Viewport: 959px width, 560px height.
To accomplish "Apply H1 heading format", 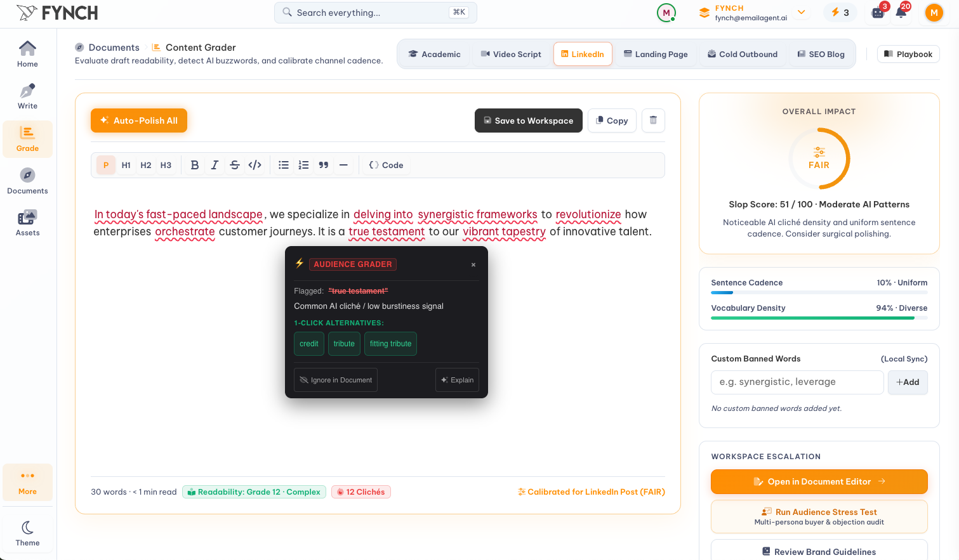I will (x=126, y=165).
